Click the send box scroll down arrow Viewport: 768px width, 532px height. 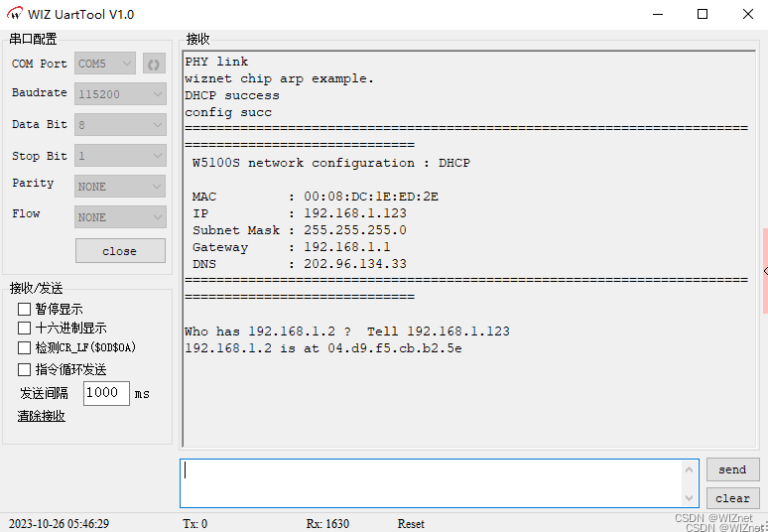click(690, 498)
